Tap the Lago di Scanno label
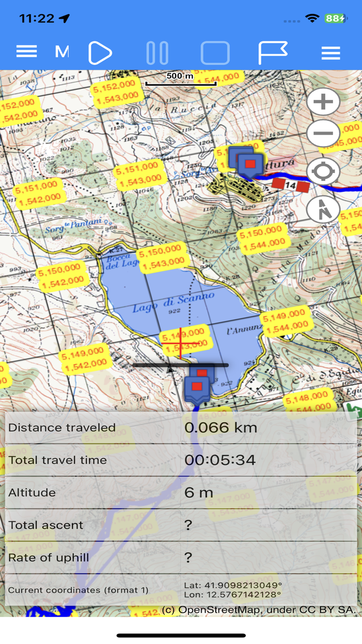Screen dimensions: 362x644 click(173, 302)
